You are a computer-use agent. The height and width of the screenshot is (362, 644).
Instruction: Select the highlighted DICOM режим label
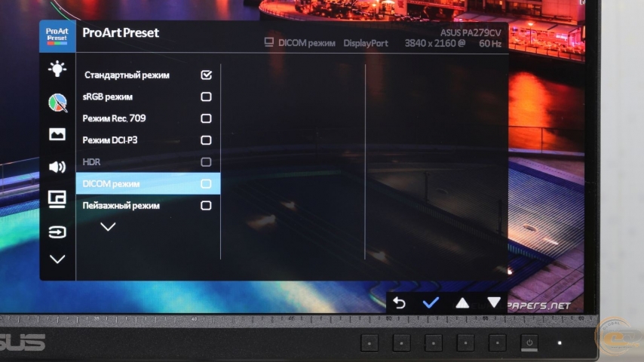coord(111,184)
